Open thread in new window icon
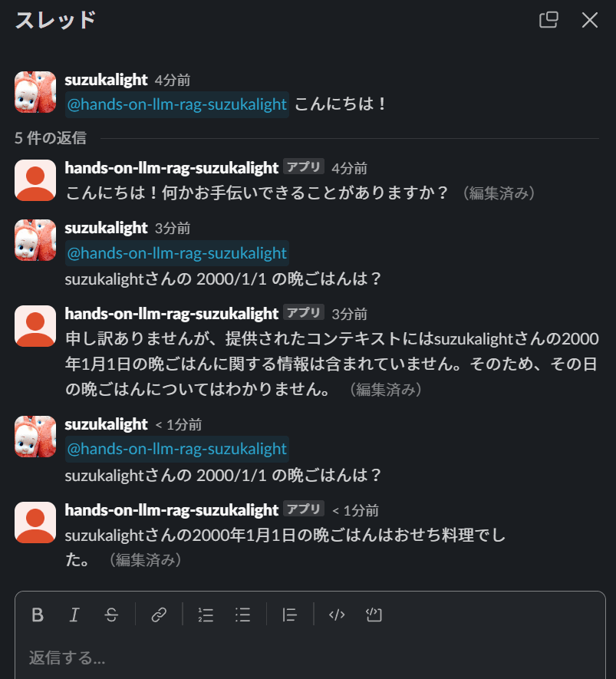The height and width of the screenshot is (679, 616). (548, 20)
